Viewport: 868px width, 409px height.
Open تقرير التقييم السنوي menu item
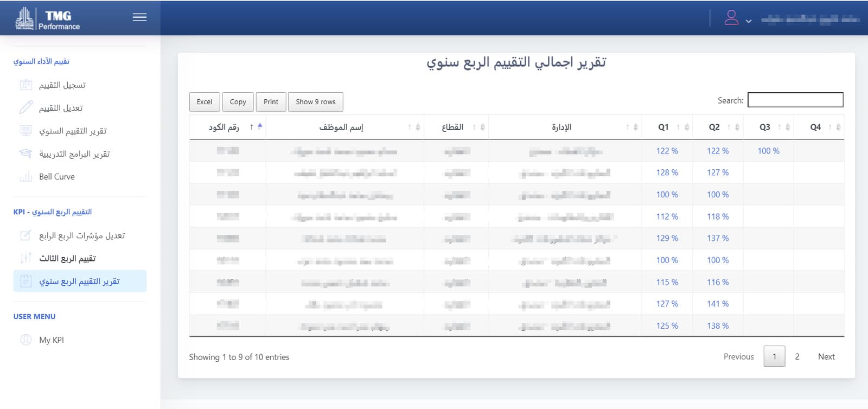coord(73,131)
